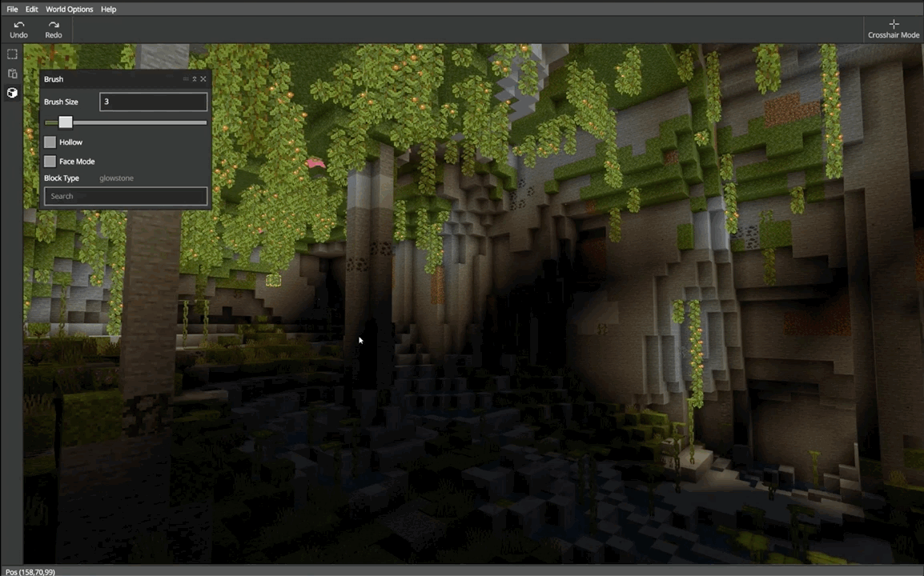This screenshot has width=924, height=576.
Task: Expand the World Options menu
Action: point(69,10)
